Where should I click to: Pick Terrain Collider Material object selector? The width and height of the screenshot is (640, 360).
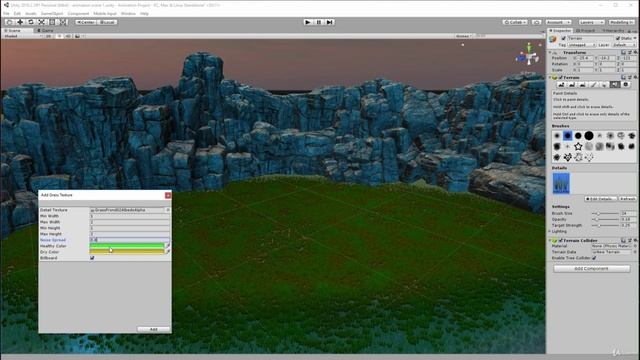point(635,246)
